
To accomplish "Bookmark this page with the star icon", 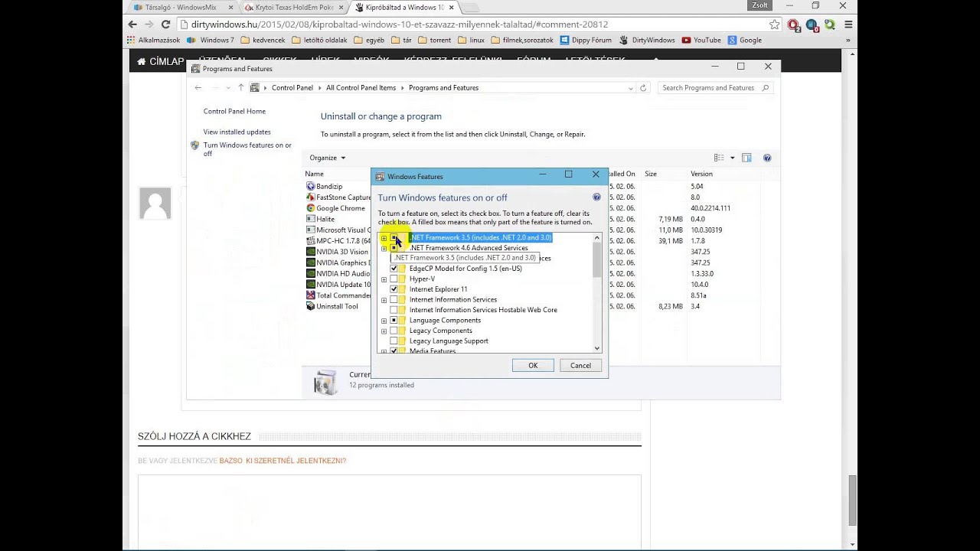I will point(775,24).
